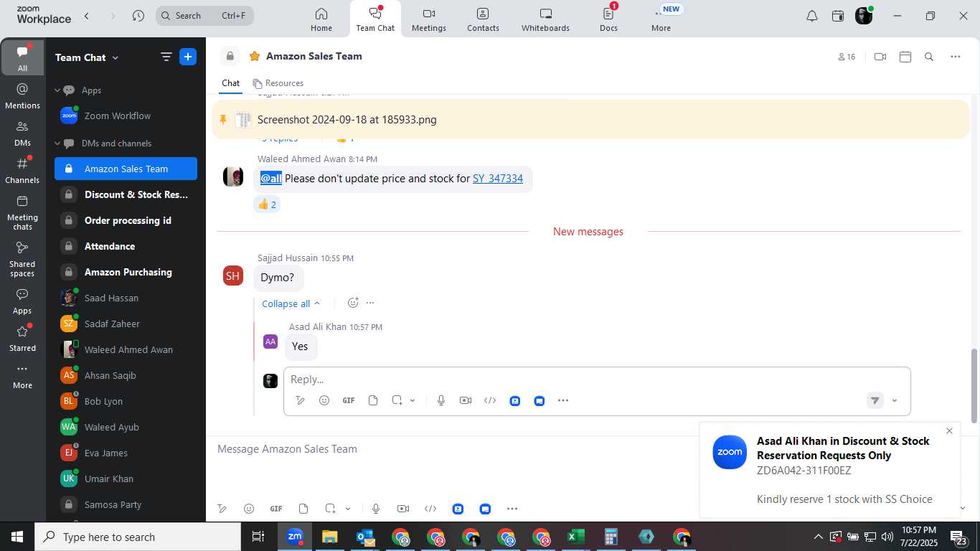Open More options in left sidebar

coord(22,377)
